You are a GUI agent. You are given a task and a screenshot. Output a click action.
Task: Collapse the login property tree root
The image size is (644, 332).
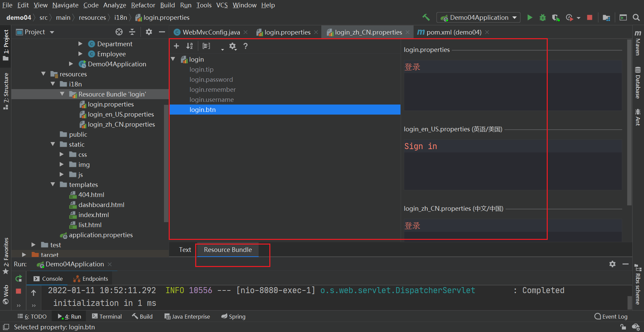tap(173, 59)
